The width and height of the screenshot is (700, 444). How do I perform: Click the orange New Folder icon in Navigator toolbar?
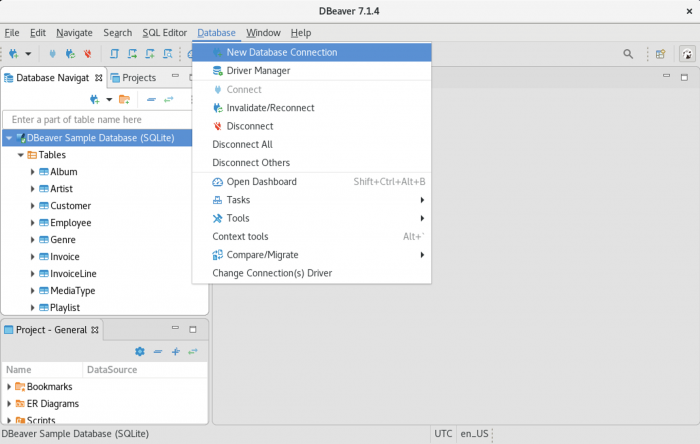point(124,100)
